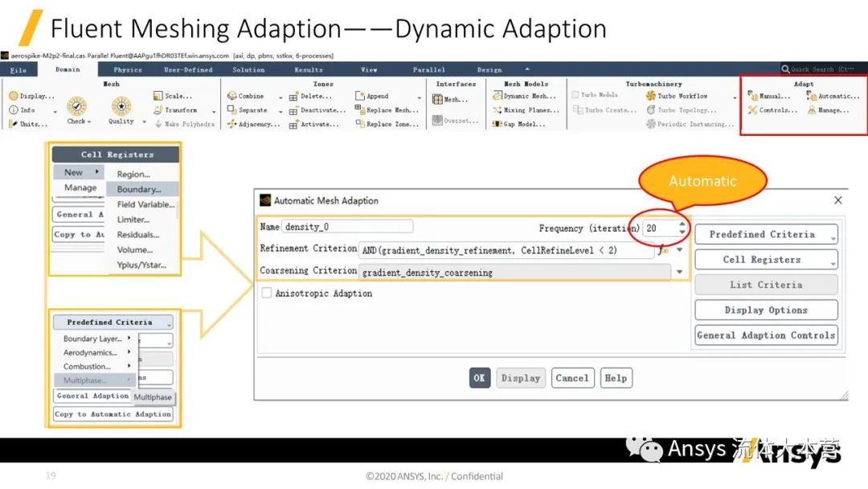Choose the Manage cell registers entry
The image size is (868, 489).
[80, 187]
